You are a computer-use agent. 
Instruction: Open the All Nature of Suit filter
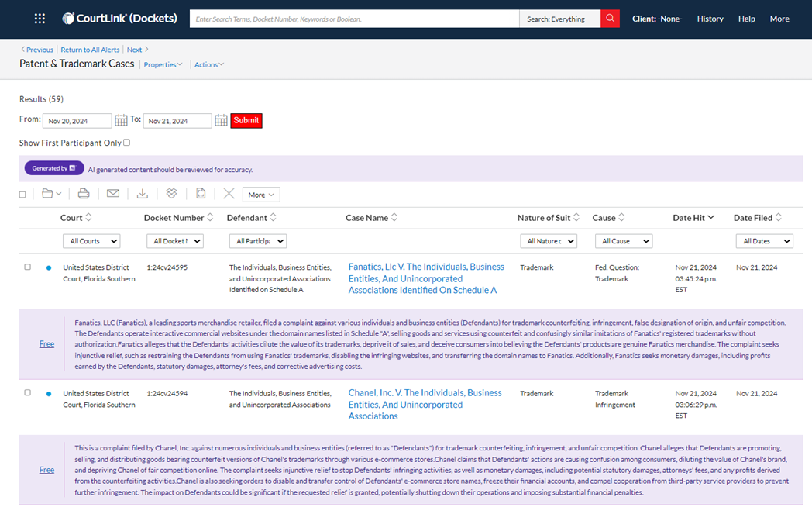point(549,241)
